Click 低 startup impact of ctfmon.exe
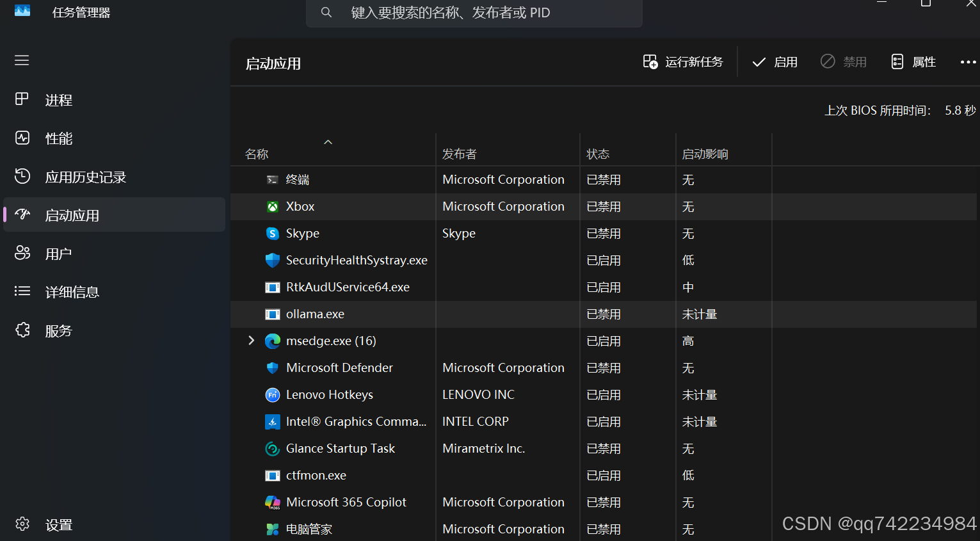This screenshot has height=541, width=980. (x=688, y=476)
